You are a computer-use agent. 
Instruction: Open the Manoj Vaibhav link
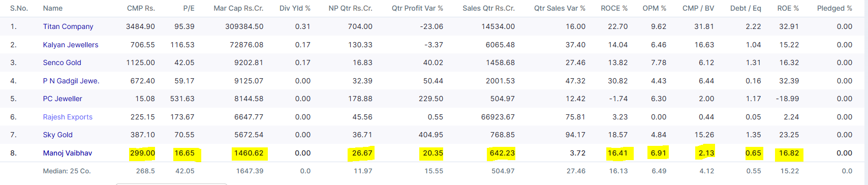pos(68,153)
